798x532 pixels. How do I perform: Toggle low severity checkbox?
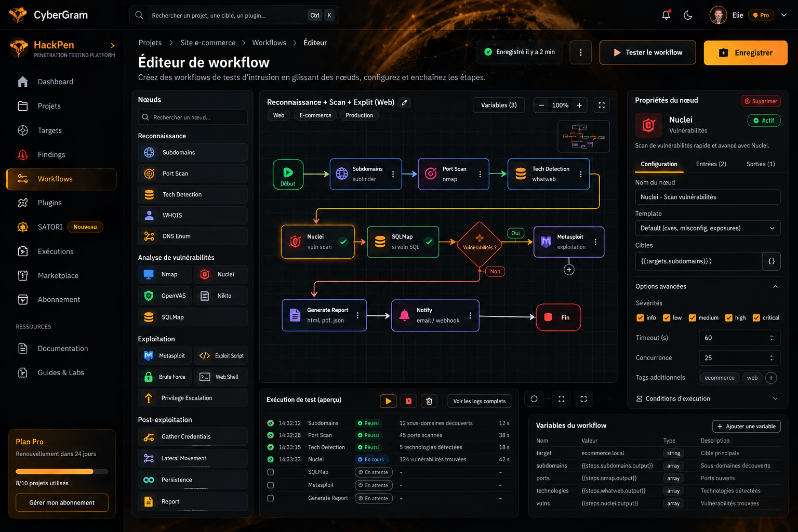[666, 318]
